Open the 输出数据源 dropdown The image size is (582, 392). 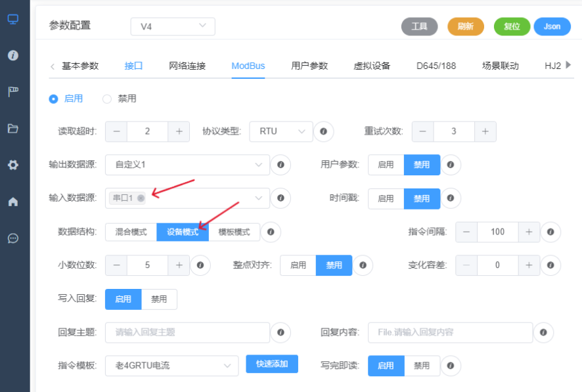[187, 165]
